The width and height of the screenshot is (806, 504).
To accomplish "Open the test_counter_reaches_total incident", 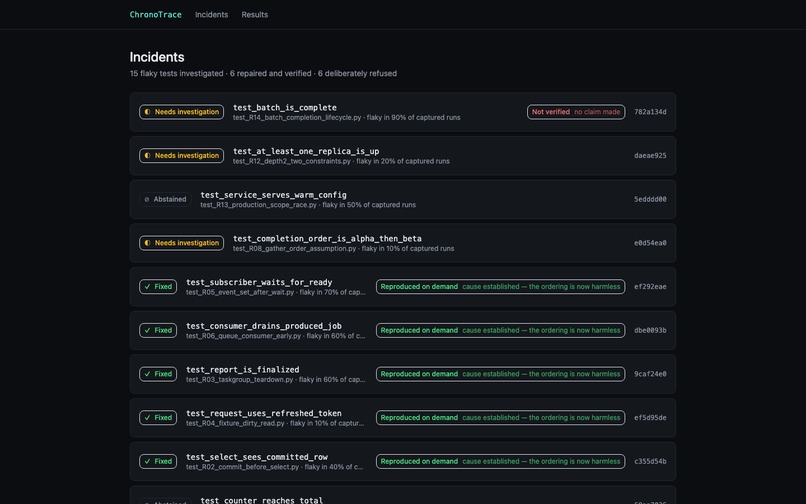I will (x=402, y=495).
